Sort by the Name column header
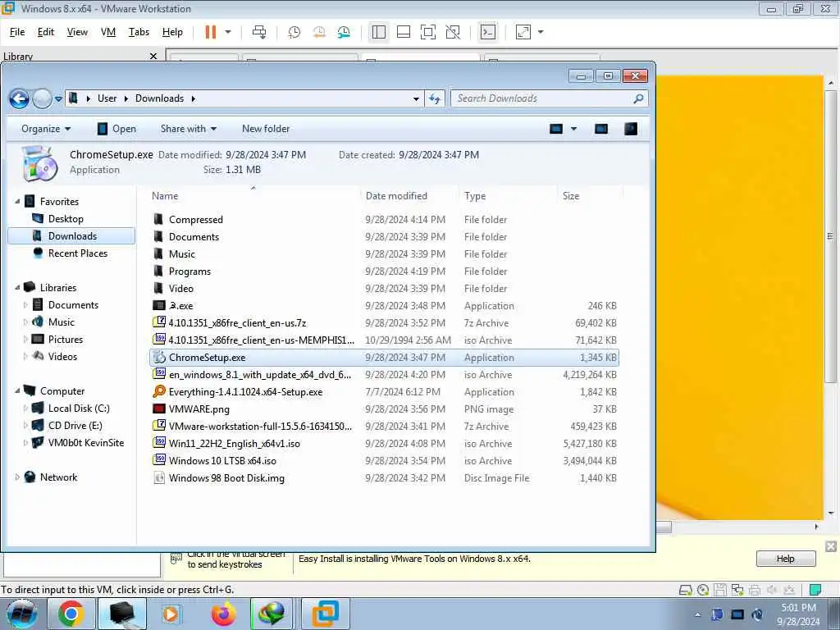 pyautogui.click(x=165, y=196)
